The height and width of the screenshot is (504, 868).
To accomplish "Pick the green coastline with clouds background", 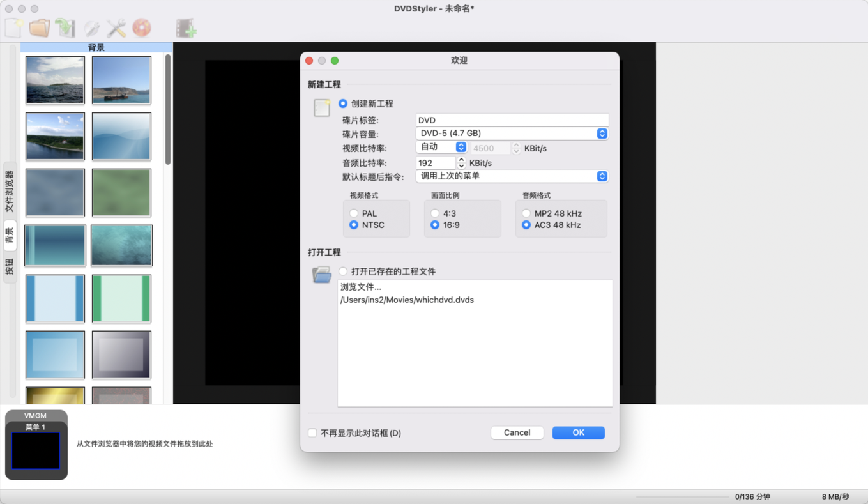I will (x=55, y=136).
